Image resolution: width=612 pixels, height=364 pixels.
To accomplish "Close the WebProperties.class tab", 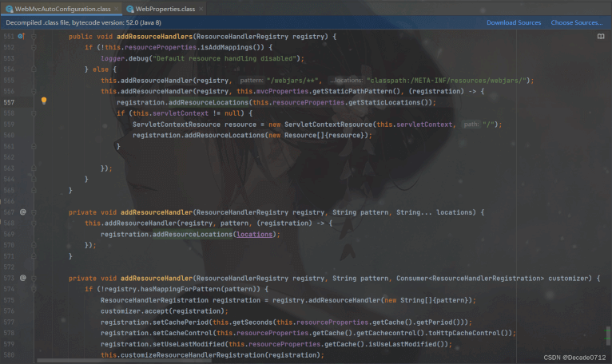I will pyautogui.click(x=201, y=9).
